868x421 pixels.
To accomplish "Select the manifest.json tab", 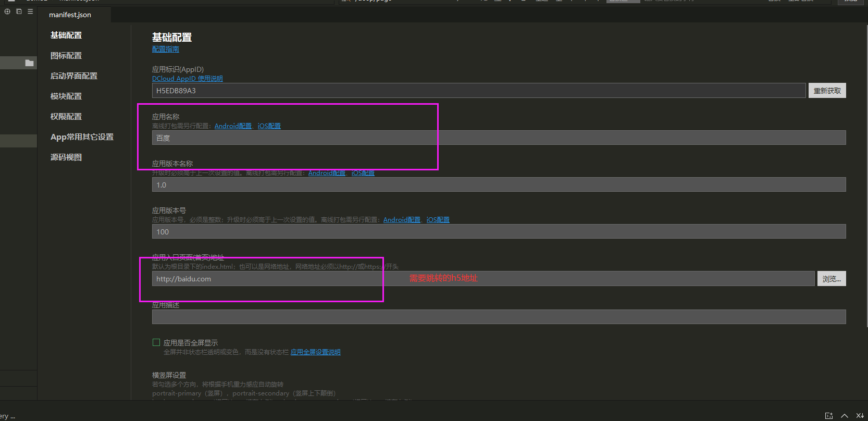I will [70, 15].
